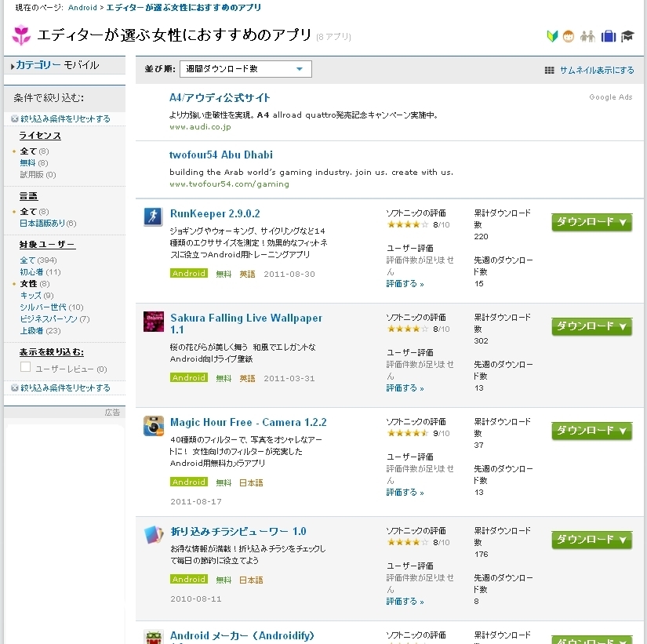Click www.audi.co.jp URL
Viewport: 647px width, 644px height.
pos(200,127)
